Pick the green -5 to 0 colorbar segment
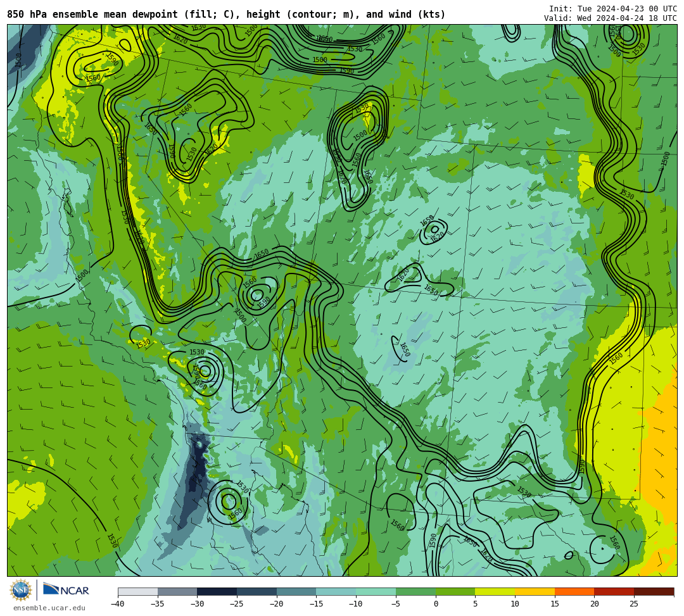This screenshot has height=616, width=684. click(x=415, y=591)
